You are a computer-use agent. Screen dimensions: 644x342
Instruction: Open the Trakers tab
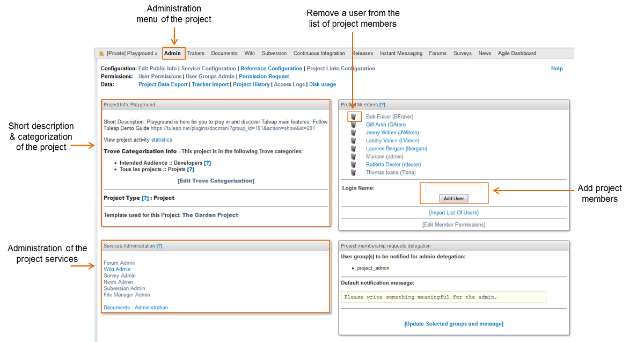point(196,53)
